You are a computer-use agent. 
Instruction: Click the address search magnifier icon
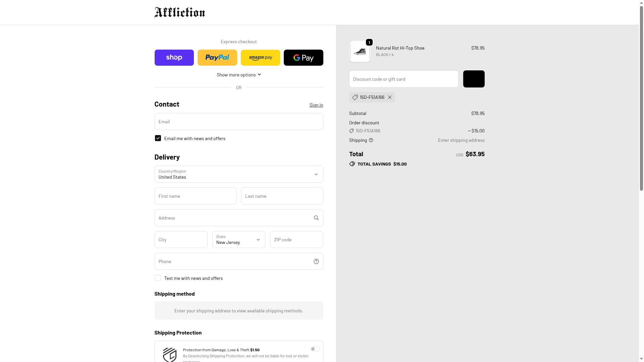[316, 218]
